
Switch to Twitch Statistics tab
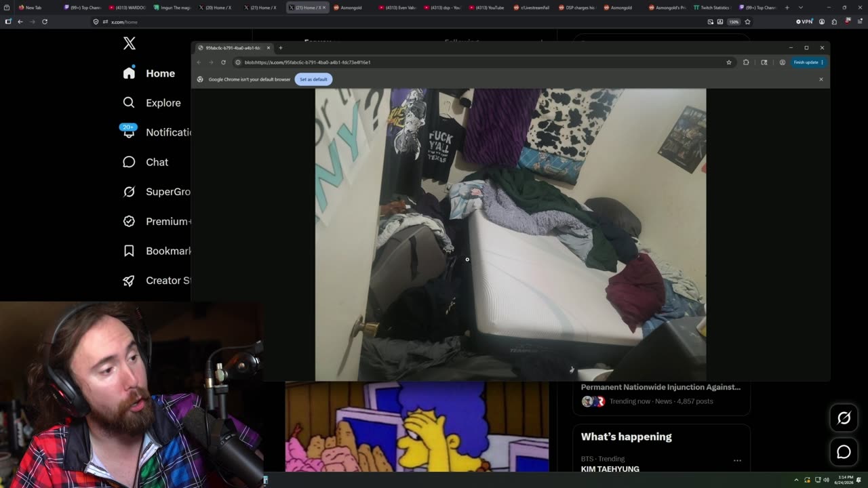tap(712, 7)
